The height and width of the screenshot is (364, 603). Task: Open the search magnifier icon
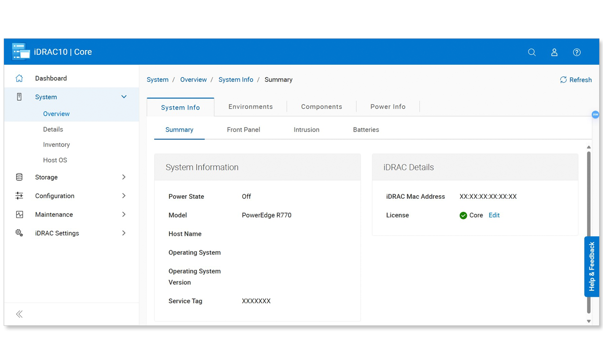point(532,52)
